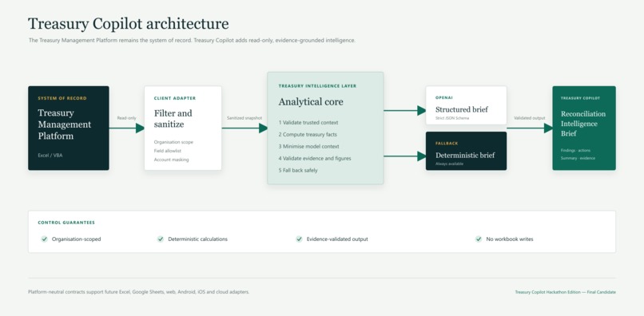Click step '1 Validate trusted context'
The width and height of the screenshot is (644, 316).
coord(308,123)
